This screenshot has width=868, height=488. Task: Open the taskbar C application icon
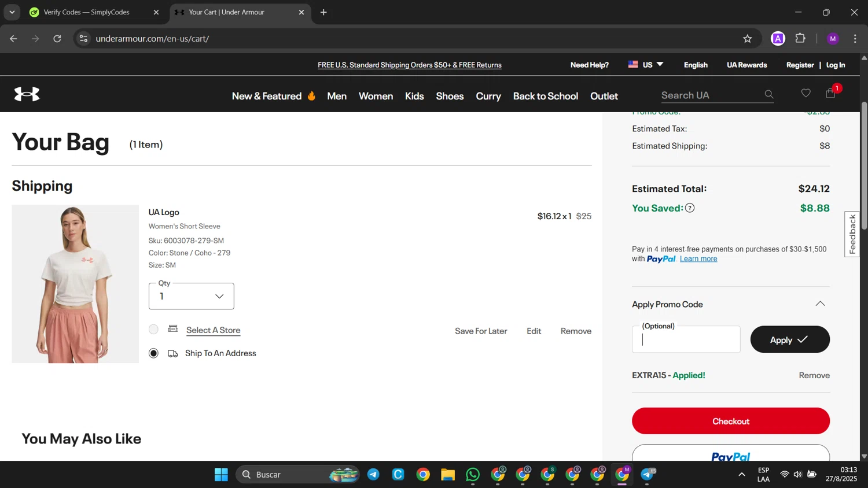tap(398, 475)
